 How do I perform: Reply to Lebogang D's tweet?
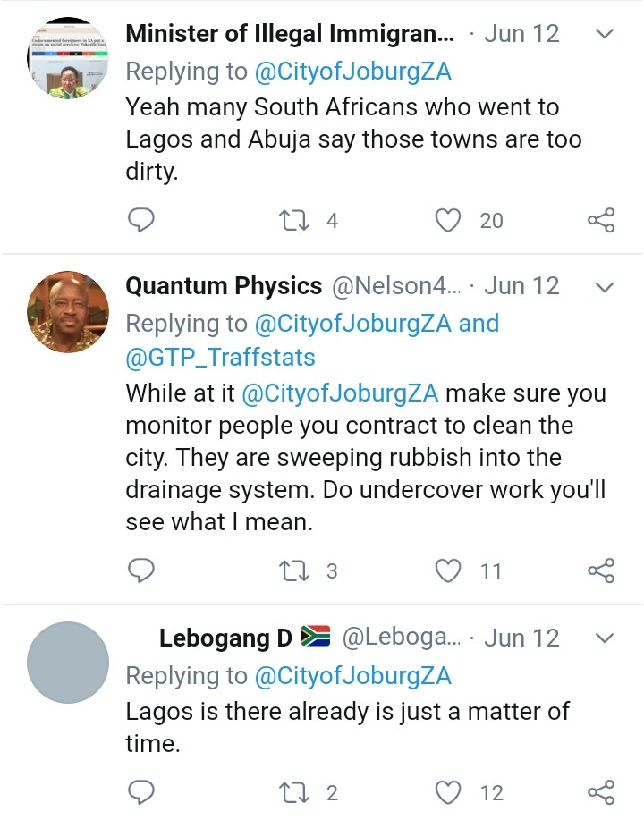141,791
